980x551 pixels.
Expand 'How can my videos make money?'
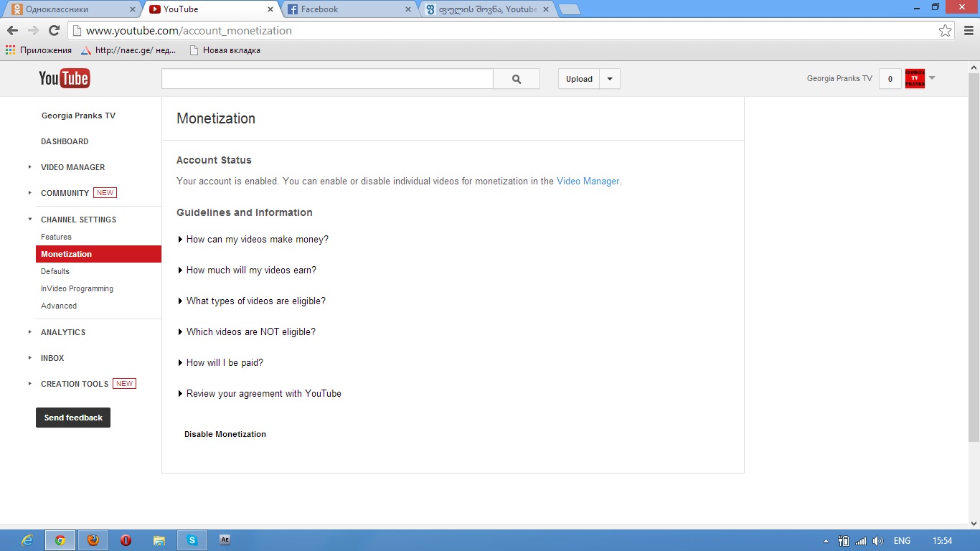point(253,239)
